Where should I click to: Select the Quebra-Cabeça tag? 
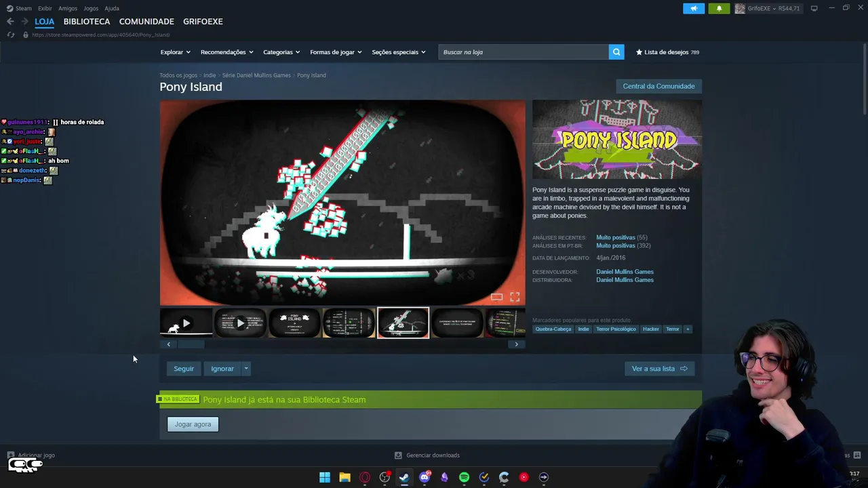(553, 329)
